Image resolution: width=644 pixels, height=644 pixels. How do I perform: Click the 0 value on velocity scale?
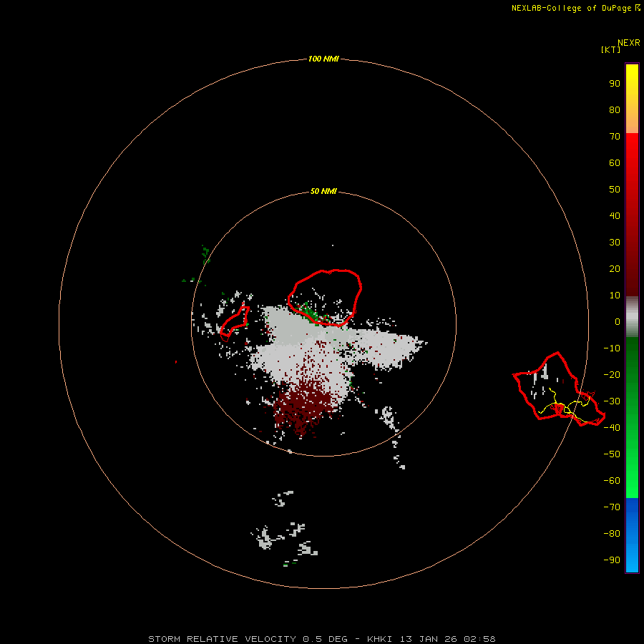pyautogui.click(x=618, y=321)
